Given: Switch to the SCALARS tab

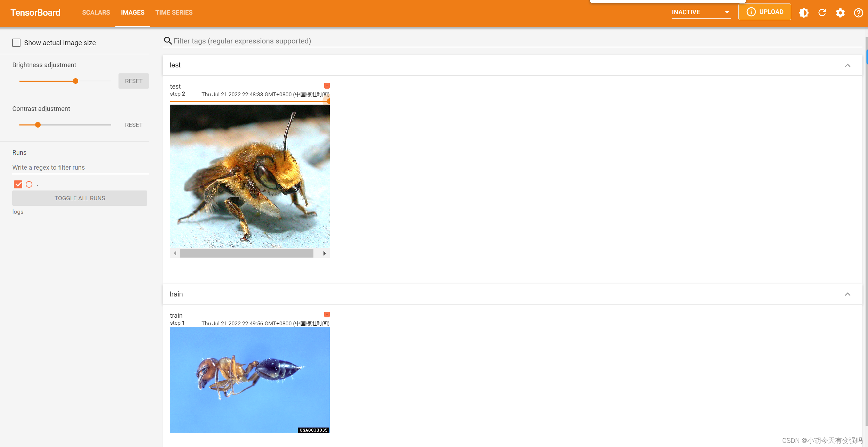Looking at the screenshot, I should click(x=96, y=13).
